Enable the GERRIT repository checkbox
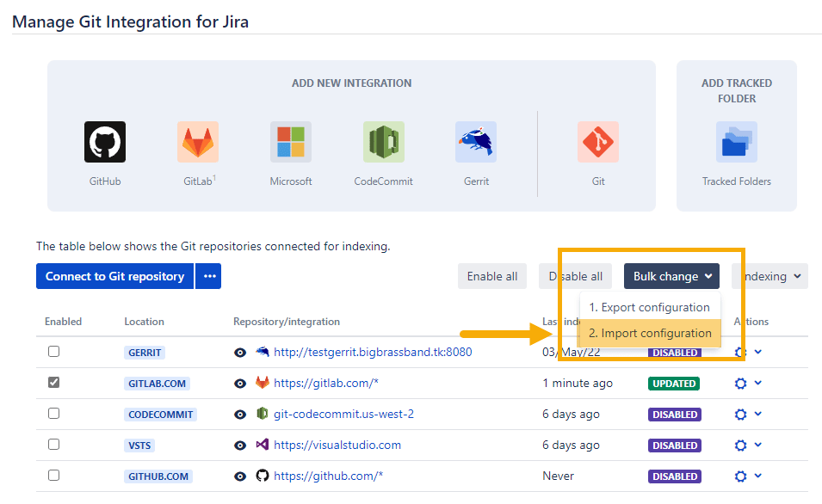 tap(54, 352)
